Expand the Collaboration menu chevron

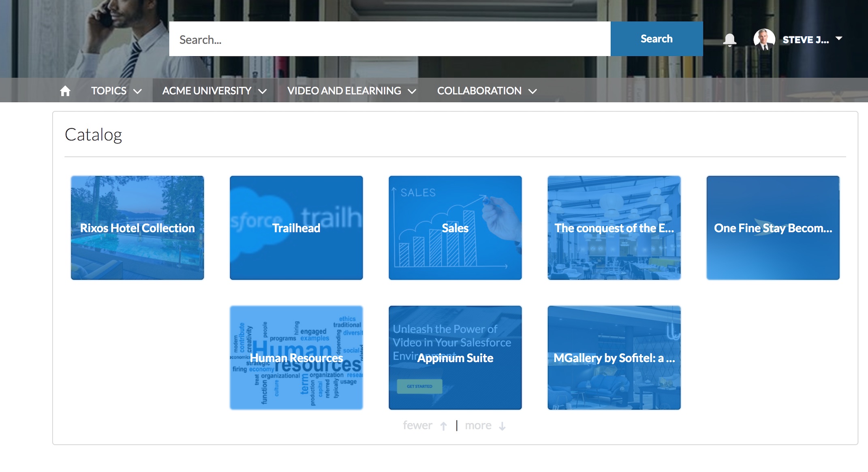[x=532, y=91]
